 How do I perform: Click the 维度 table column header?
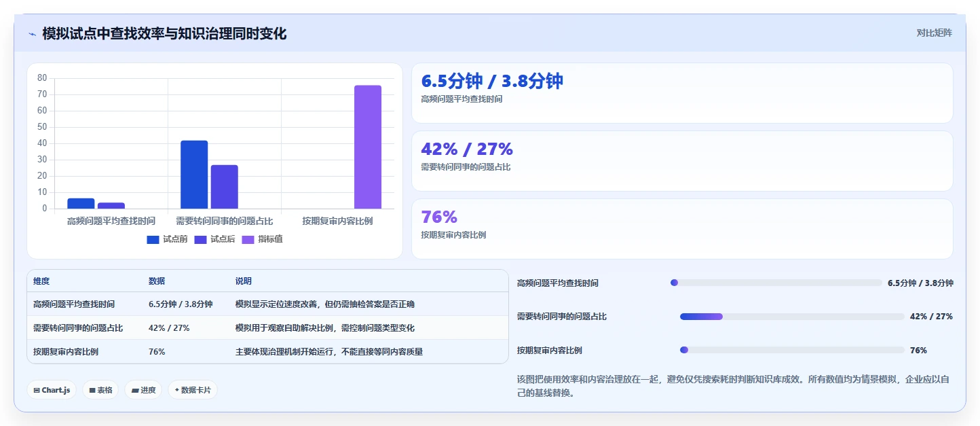tap(41, 281)
